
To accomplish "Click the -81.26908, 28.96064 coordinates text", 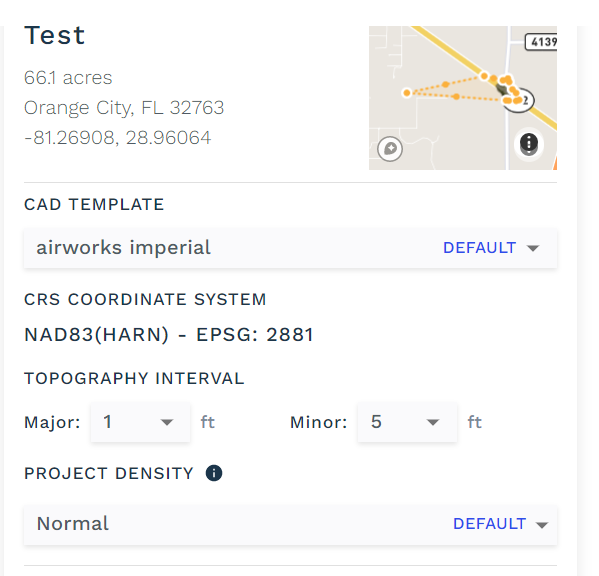I will 117,138.
